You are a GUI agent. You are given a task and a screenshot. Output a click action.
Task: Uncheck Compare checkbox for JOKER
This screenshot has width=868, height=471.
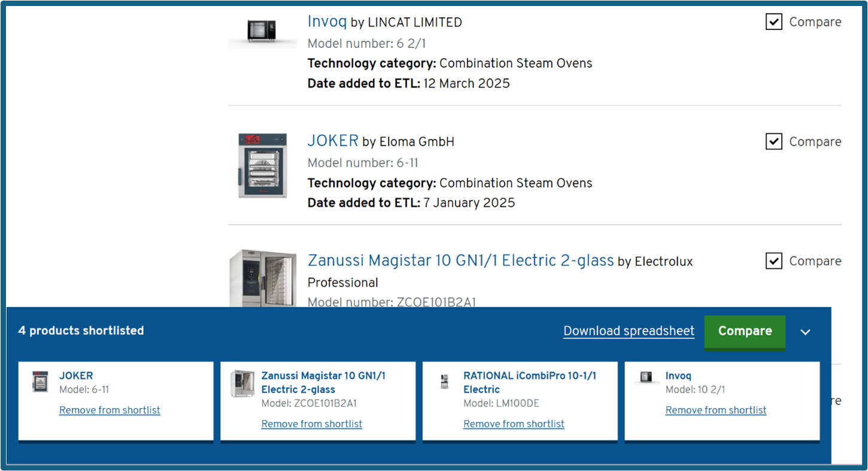pos(774,142)
